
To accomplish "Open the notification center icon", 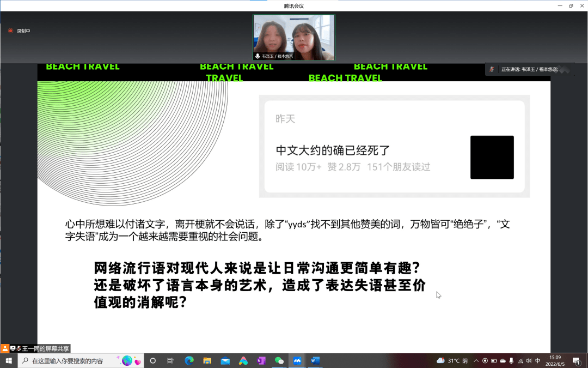I will tap(577, 361).
